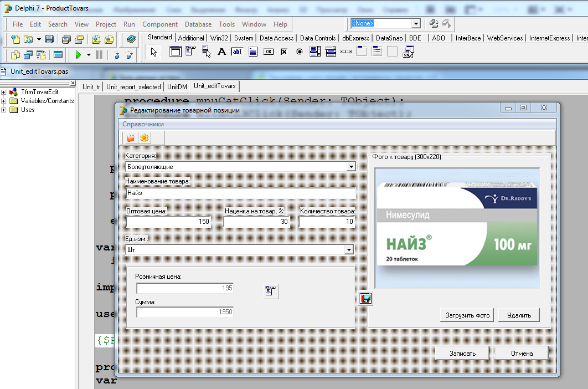Expand the TfrmTovarEdit tree node
Image resolution: width=588 pixels, height=389 pixels.
coord(3,92)
